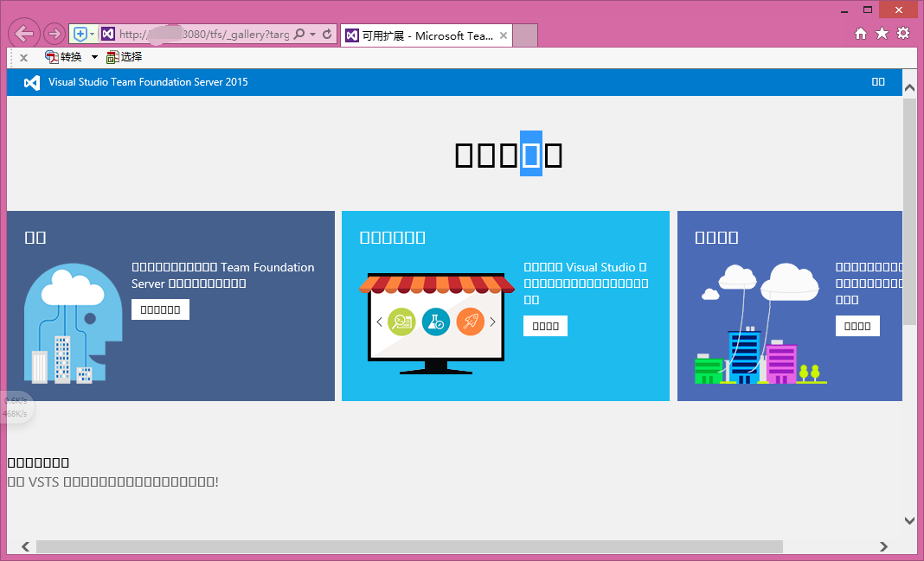Go forward with the browser forward arrow

click(55, 34)
